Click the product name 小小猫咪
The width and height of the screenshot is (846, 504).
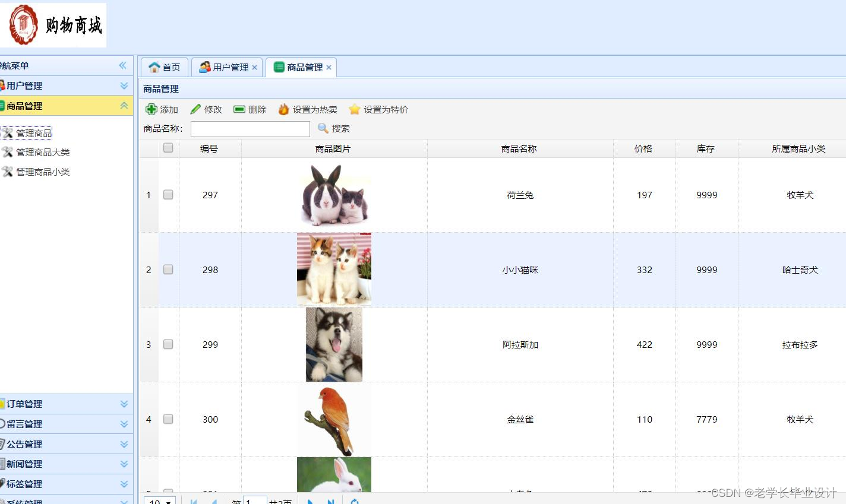(520, 270)
